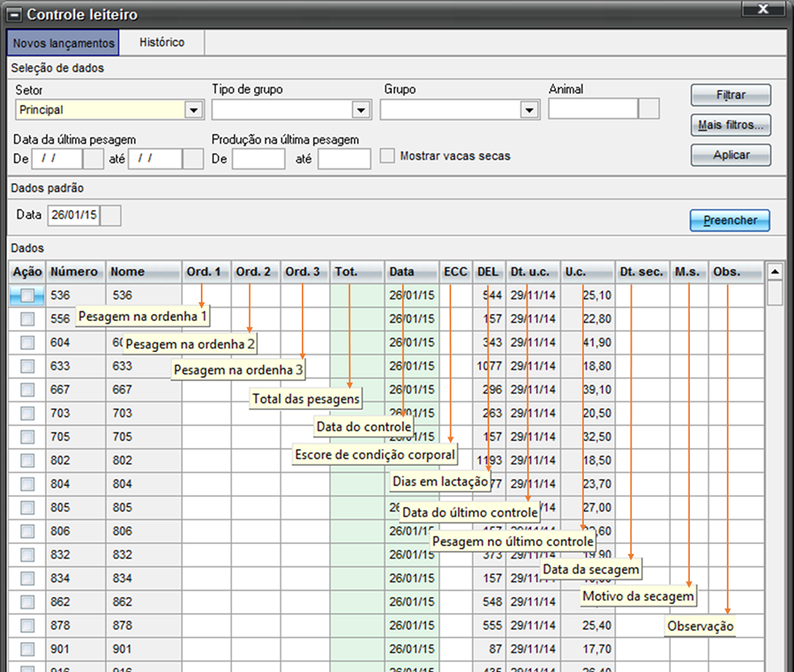Click the 'Ord. 1' column header
Viewport: 794px width, 672px height.
click(206, 272)
